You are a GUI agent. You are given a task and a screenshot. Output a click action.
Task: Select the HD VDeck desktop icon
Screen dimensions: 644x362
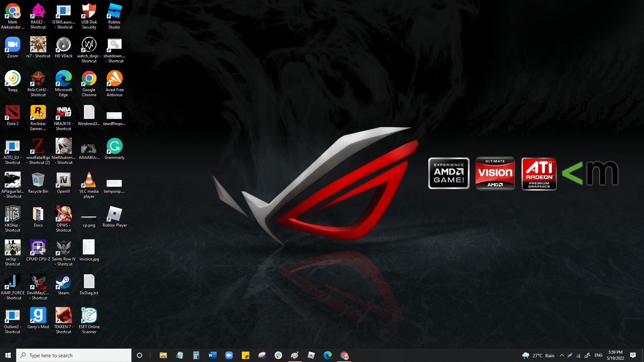pyautogui.click(x=63, y=48)
